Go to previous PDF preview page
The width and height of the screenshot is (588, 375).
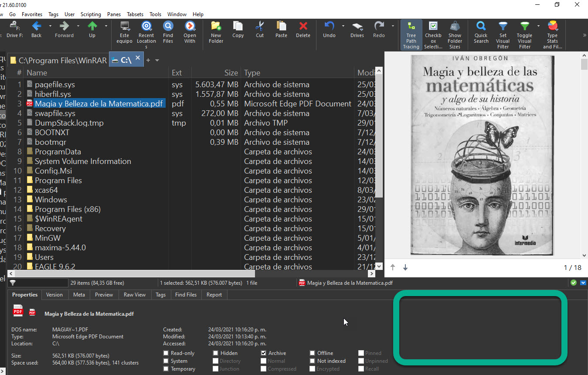point(393,267)
